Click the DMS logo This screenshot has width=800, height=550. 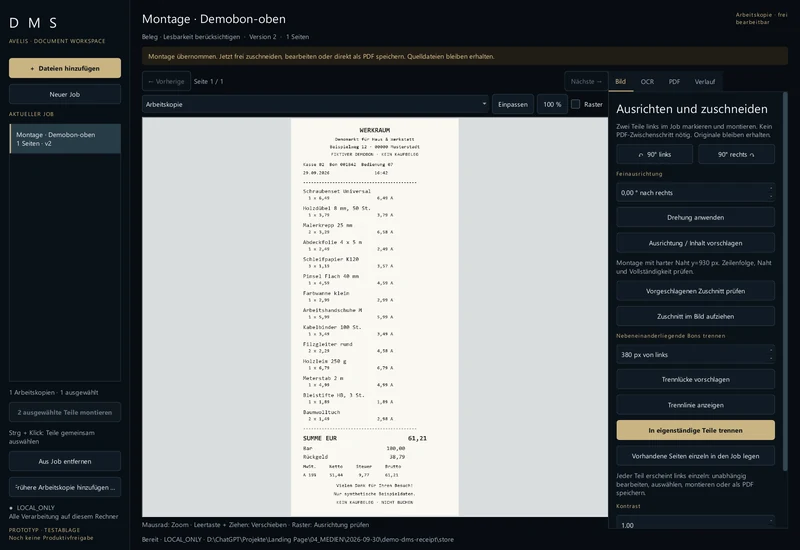tap(33, 23)
